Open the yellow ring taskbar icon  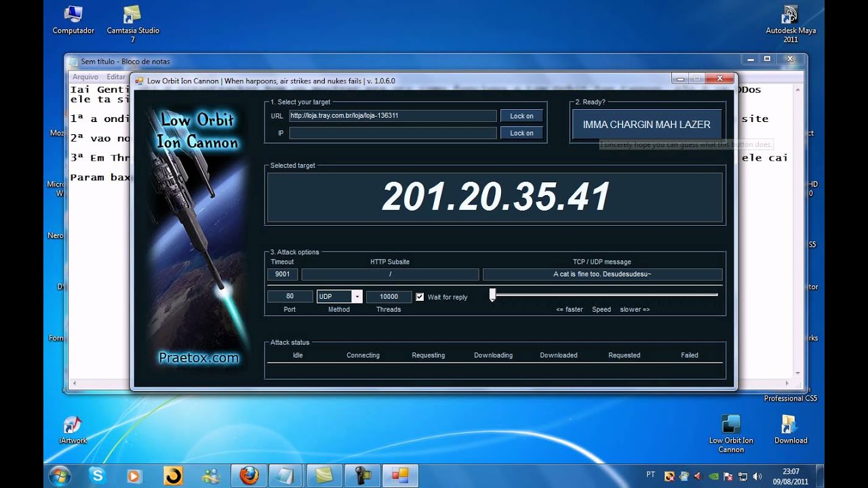click(174, 476)
